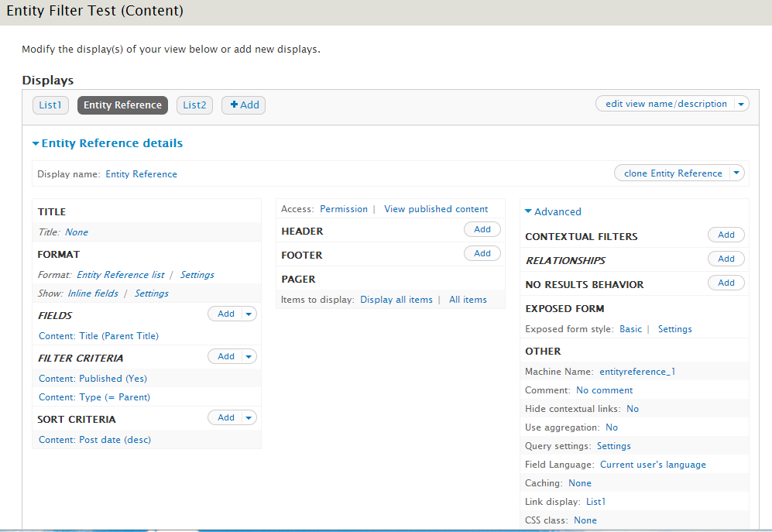Click edit view name/description button
Image resolution: width=772 pixels, height=532 pixels.
pos(666,104)
